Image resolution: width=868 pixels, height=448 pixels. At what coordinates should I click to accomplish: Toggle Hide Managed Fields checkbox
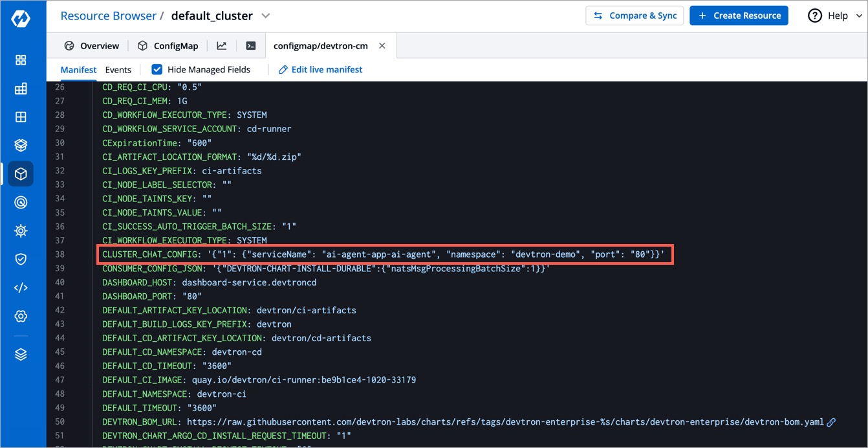157,69
